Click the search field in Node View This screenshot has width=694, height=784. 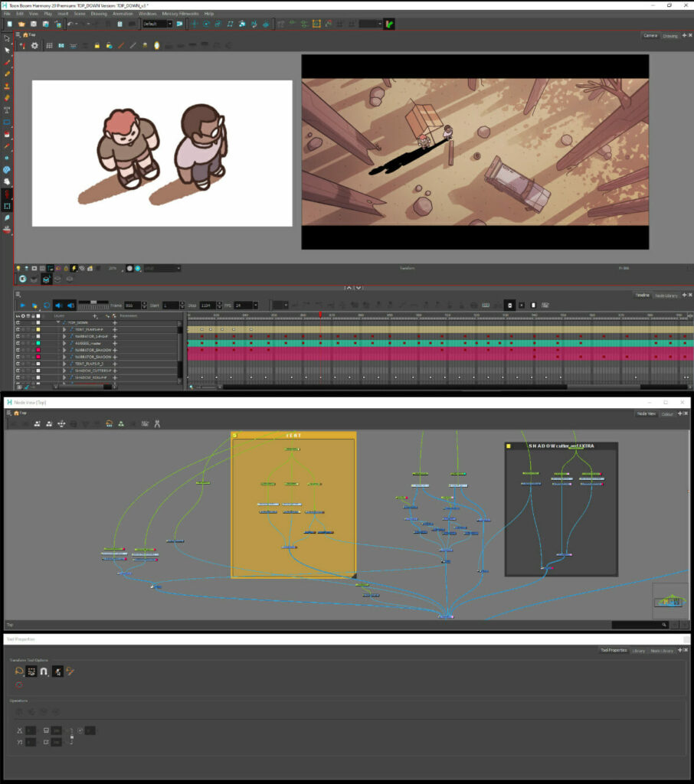(x=640, y=625)
